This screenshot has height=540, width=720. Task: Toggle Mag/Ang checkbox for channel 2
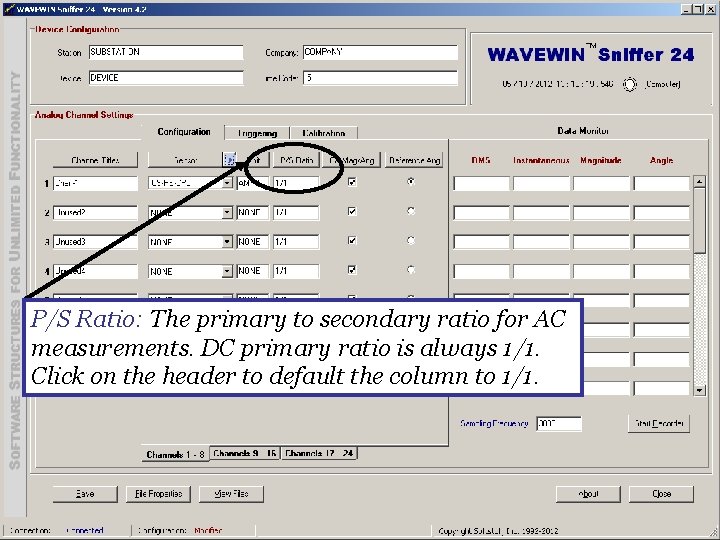click(352, 212)
